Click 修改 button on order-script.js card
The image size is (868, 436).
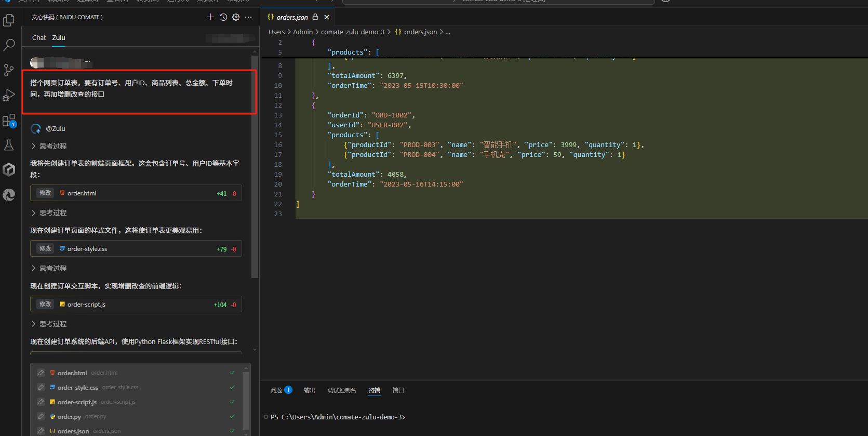[45, 304]
